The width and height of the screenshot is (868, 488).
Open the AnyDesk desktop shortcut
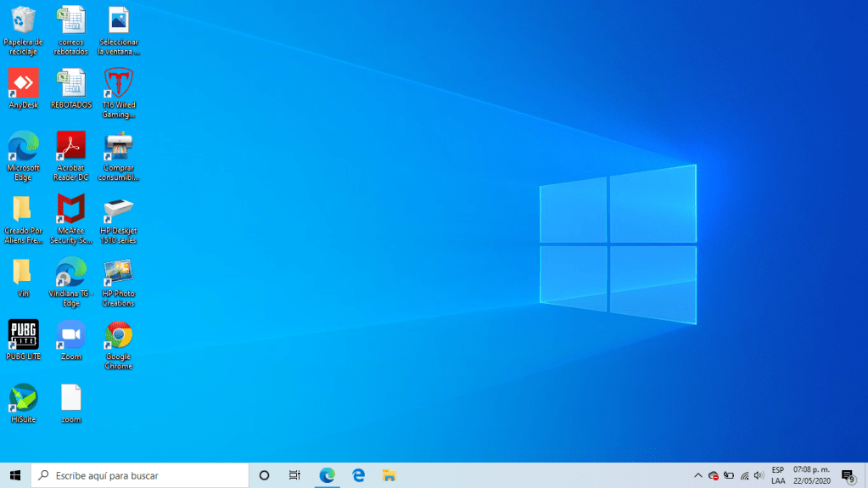(x=23, y=84)
